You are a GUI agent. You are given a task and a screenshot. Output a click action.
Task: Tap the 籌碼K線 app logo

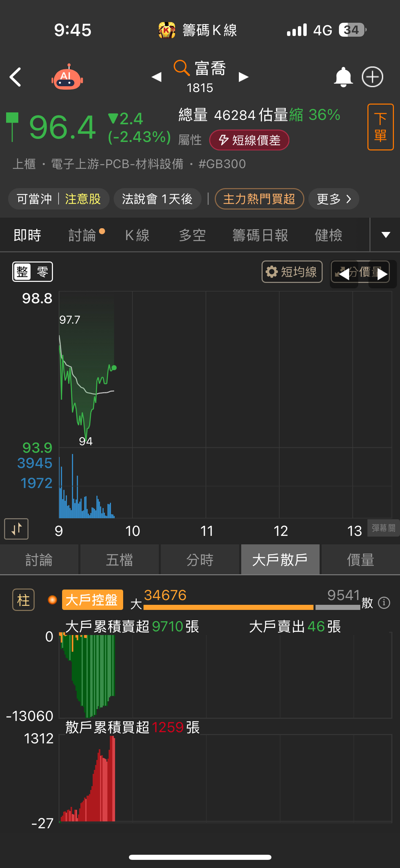pyautogui.click(x=167, y=30)
